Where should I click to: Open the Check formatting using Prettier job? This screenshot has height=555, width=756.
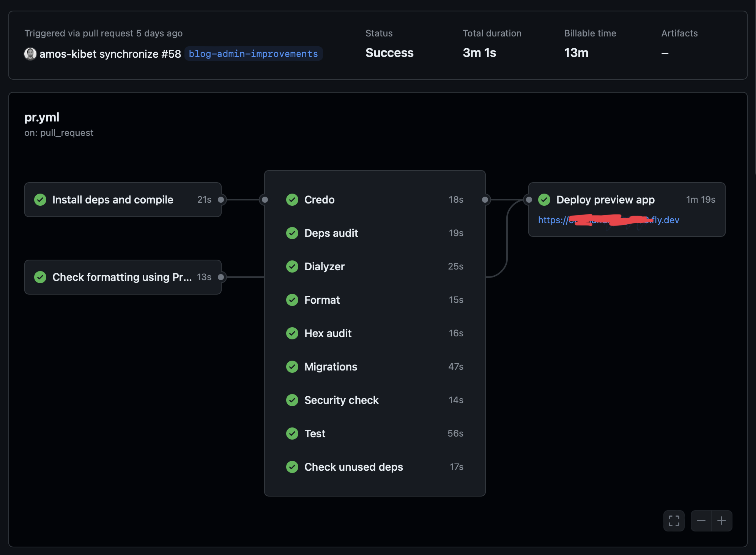coord(122,277)
